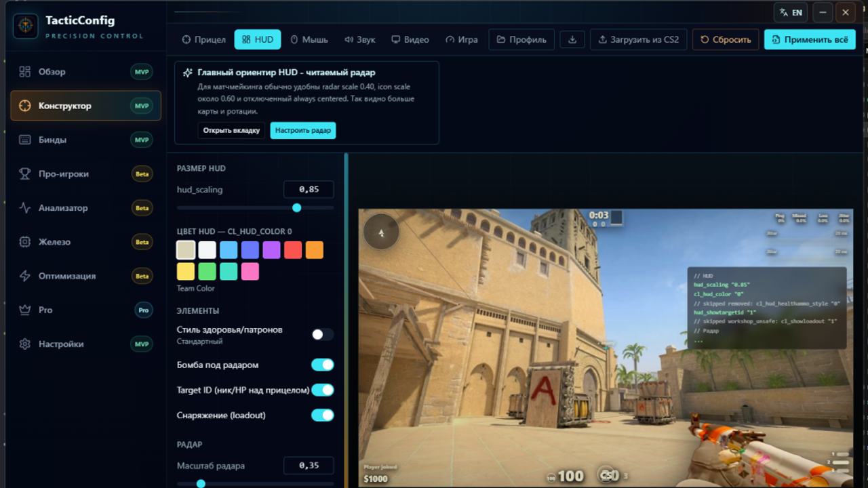Click the settings panel vertical scrollbar
868x488 pixels.
click(x=346, y=320)
